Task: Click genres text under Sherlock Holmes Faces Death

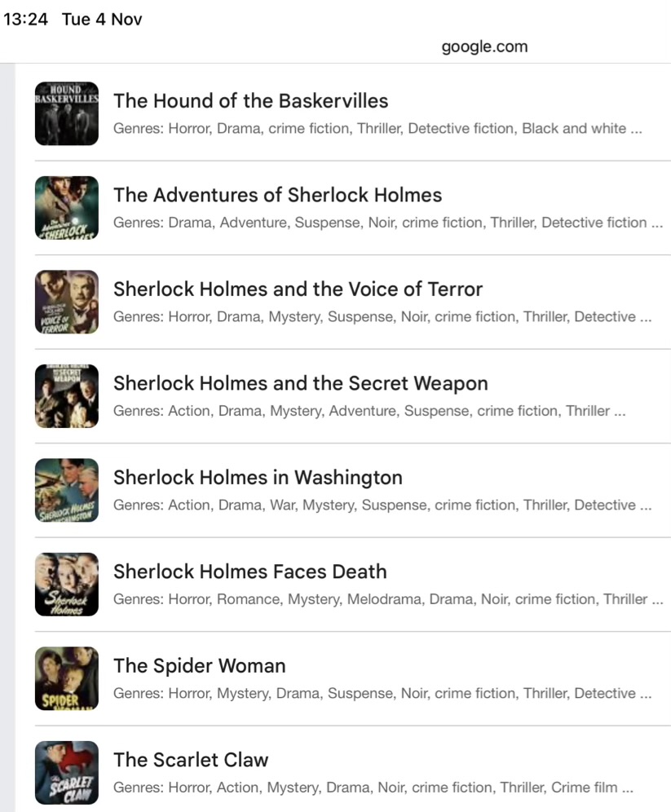Action: (x=388, y=599)
